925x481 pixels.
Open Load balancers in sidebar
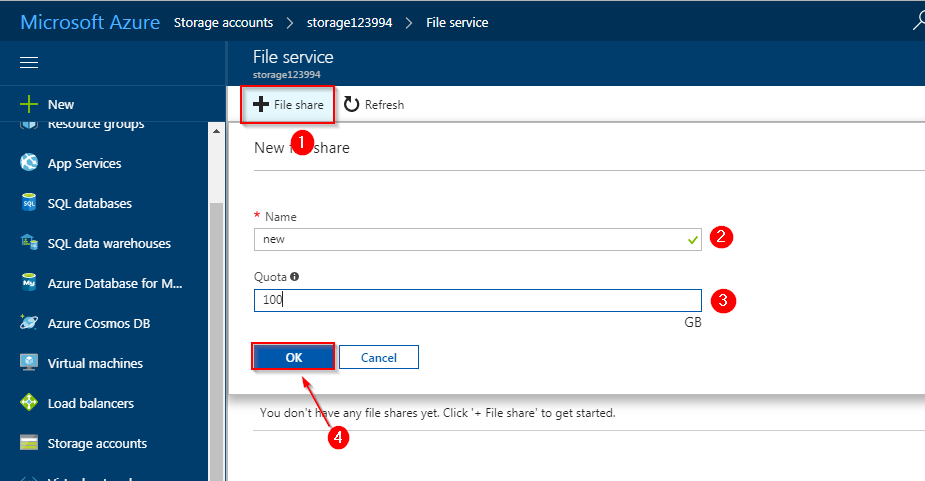click(91, 404)
